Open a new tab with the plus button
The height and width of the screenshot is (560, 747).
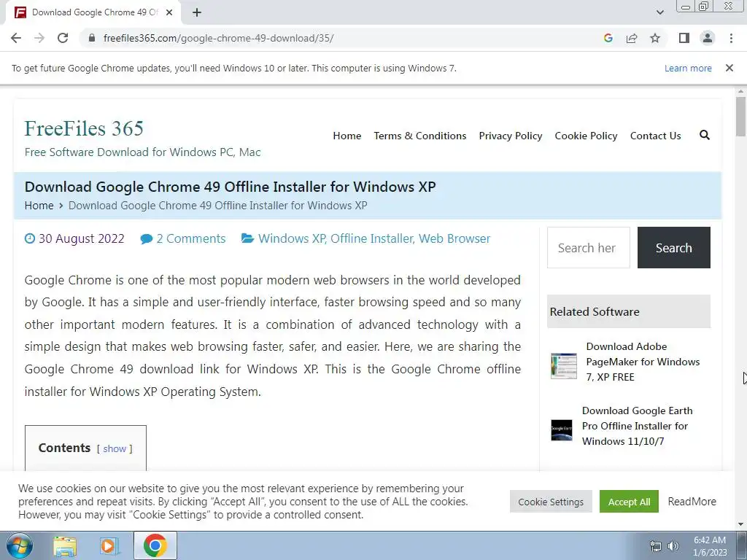click(197, 12)
